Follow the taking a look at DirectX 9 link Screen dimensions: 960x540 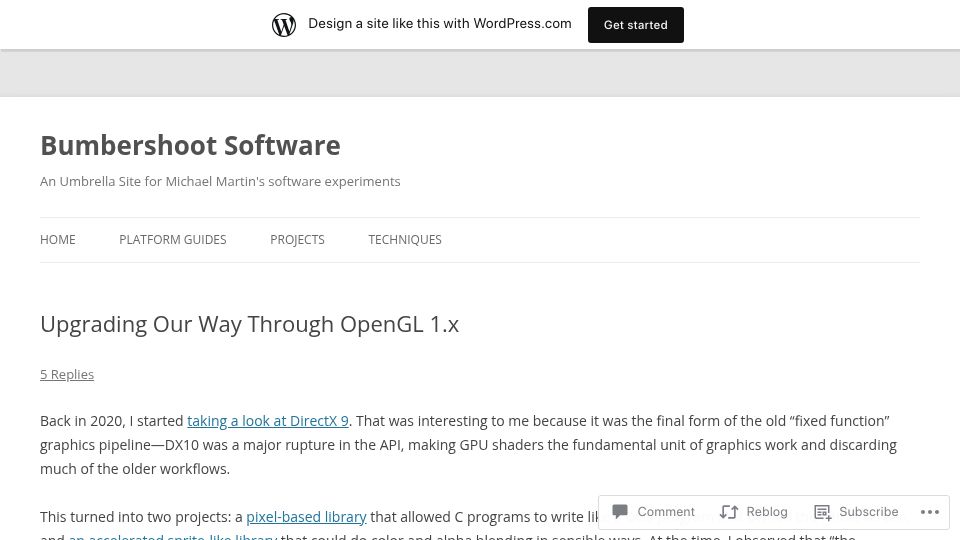268,421
